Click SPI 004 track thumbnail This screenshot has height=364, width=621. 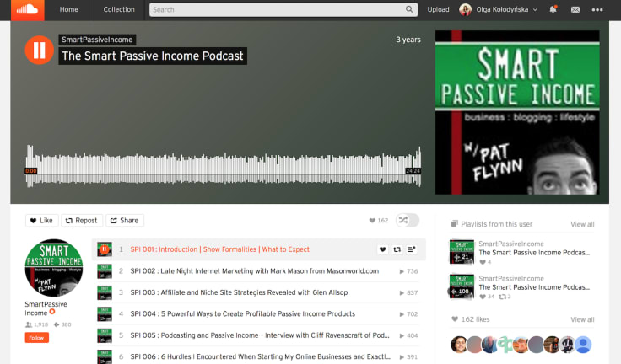click(105, 313)
